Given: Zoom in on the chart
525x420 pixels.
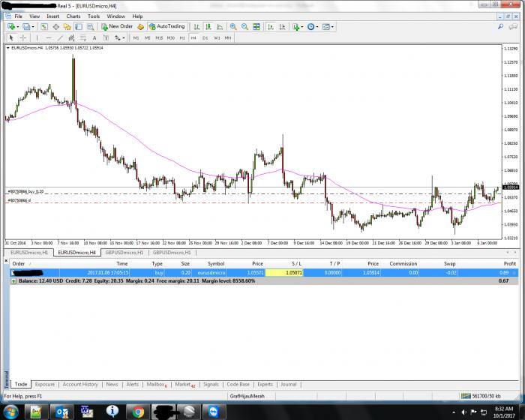Looking at the screenshot, I should (233, 26).
